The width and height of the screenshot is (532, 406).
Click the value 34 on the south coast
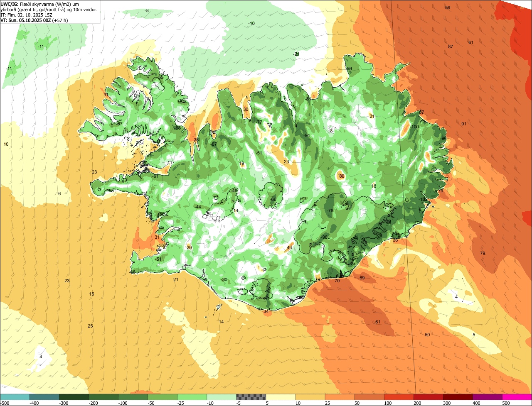(x=266, y=311)
